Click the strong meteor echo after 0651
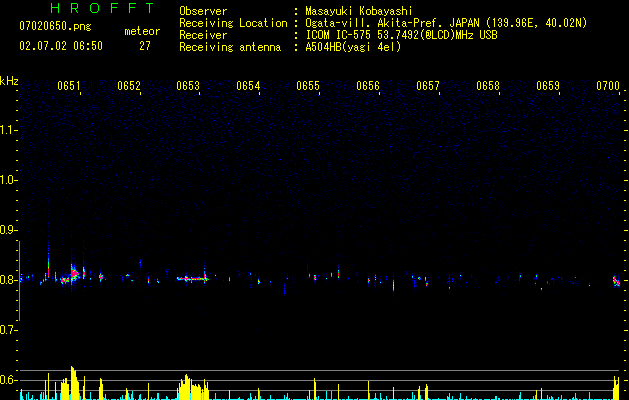 pos(74,274)
